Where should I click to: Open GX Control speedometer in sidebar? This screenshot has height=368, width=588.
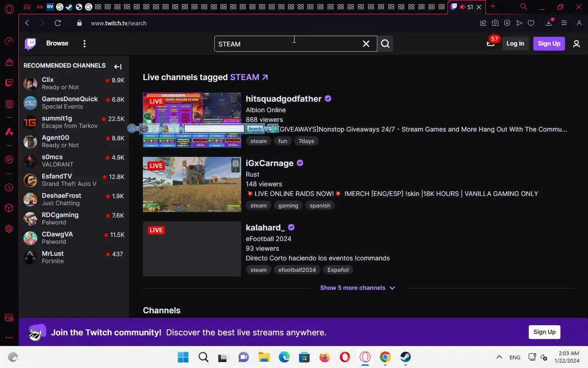[9, 41]
